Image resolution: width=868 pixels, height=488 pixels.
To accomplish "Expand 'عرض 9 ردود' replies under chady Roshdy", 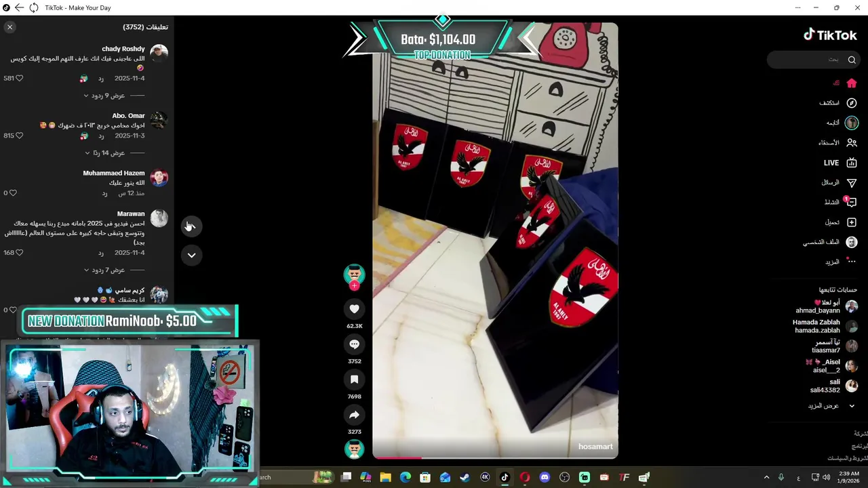I will click(x=104, y=96).
